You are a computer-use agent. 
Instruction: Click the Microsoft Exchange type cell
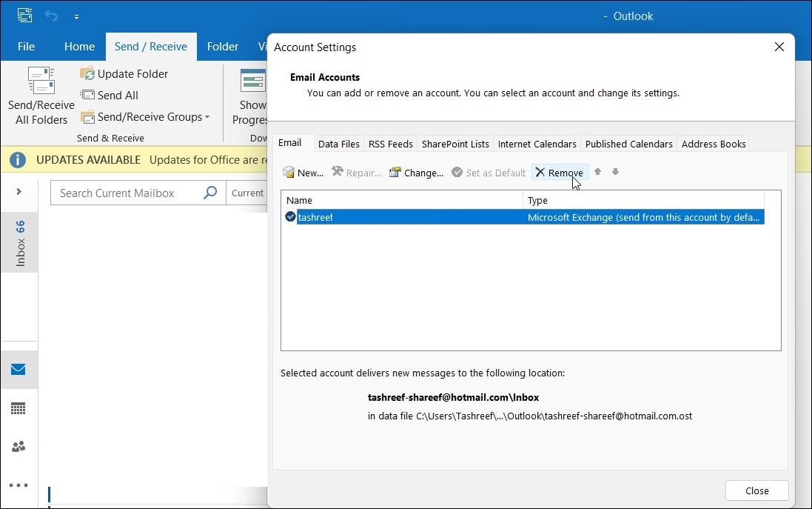(x=643, y=217)
